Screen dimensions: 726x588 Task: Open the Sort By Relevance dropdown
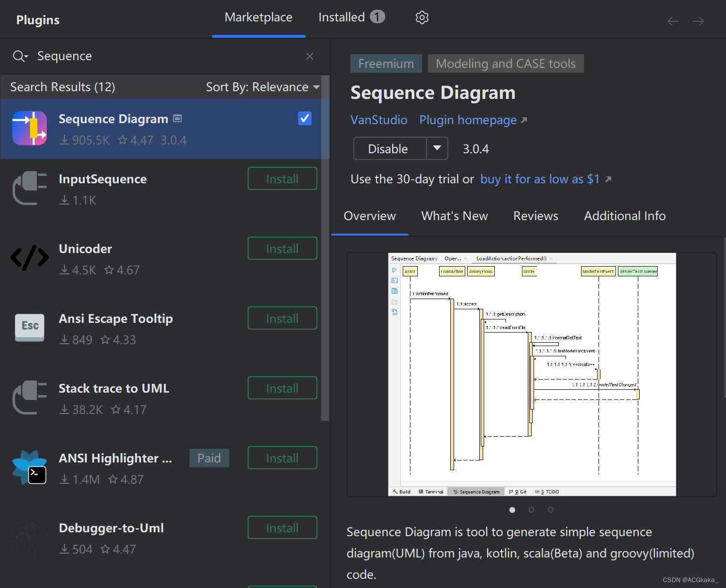263,87
